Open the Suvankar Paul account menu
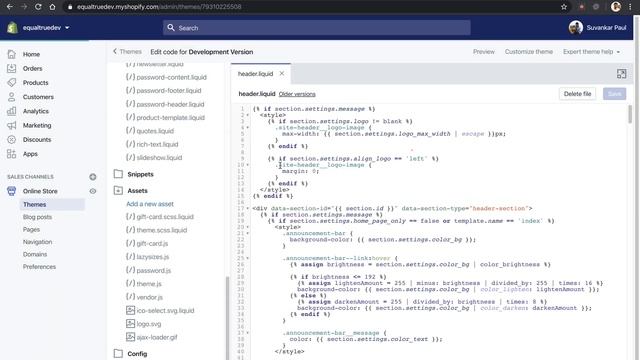Screen dimensions: 640x360 coord(597,28)
